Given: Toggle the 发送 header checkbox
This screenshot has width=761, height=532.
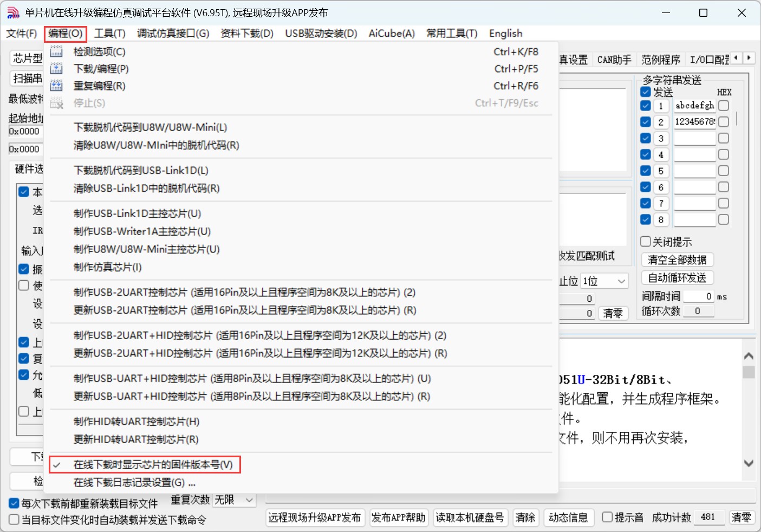Looking at the screenshot, I should tap(646, 92).
